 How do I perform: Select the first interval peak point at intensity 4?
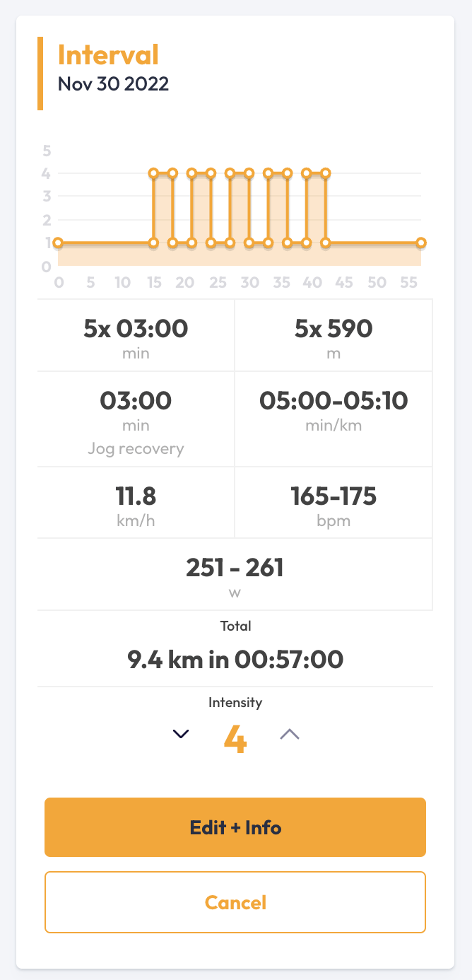point(153,173)
